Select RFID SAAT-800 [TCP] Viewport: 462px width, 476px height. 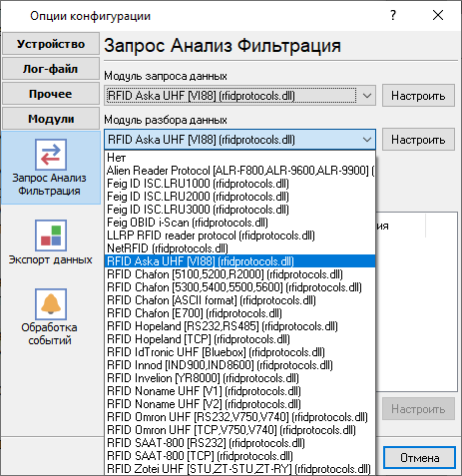point(239,456)
